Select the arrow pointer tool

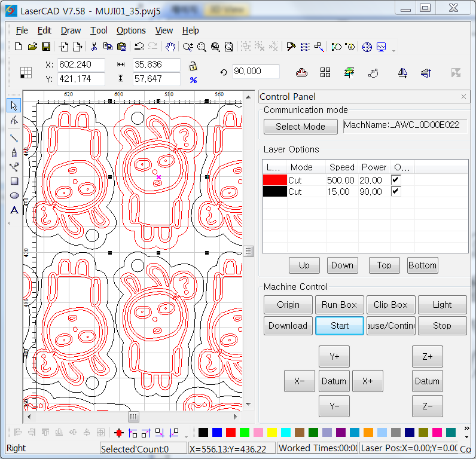coord(14,106)
